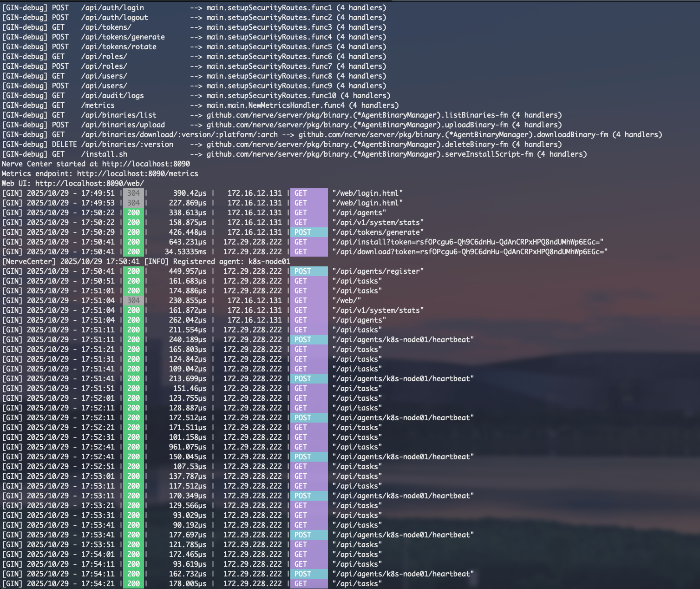Click the '961.075µs' latency value
Viewport: 700px width, 589px height.
point(188,447)
